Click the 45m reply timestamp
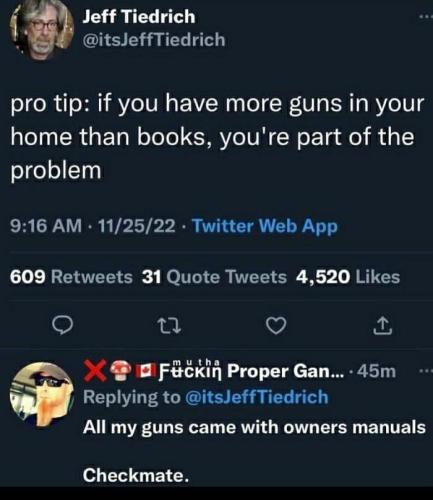Viewport: 433px width, 500px height. pyautogui.click(x=376, y=371)
